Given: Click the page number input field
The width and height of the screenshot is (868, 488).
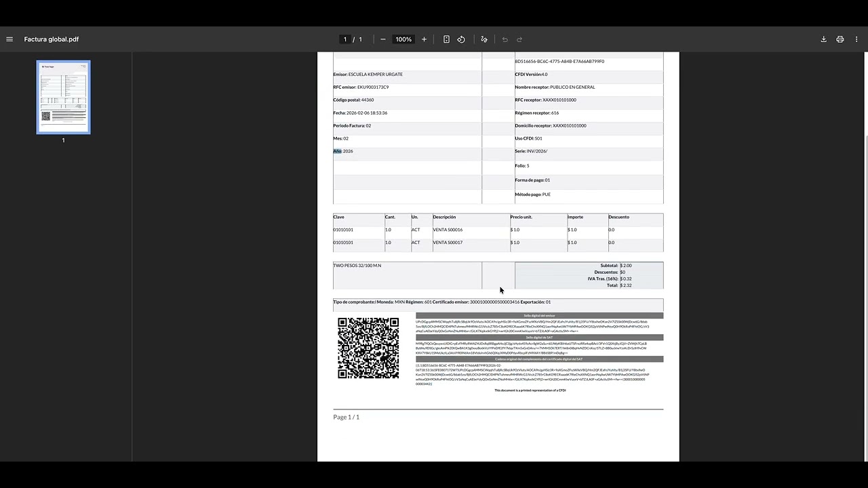Looking at the screenshot, I should 345,39.
